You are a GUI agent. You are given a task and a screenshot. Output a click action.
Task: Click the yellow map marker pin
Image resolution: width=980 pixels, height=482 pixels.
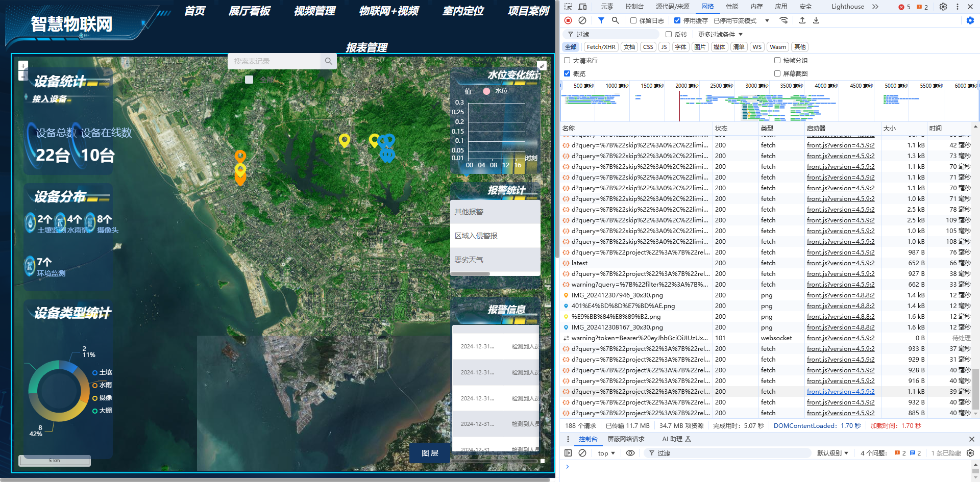345,140
